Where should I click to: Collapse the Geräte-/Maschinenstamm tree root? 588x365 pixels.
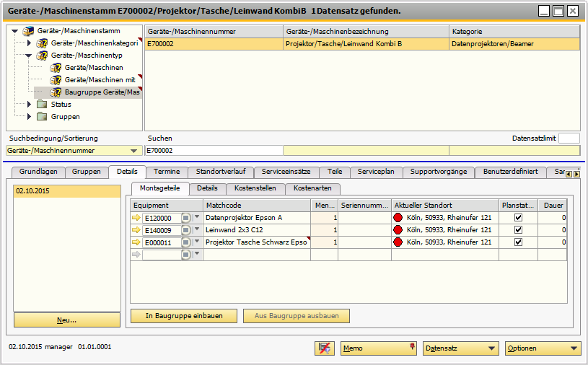coord(15,31)
